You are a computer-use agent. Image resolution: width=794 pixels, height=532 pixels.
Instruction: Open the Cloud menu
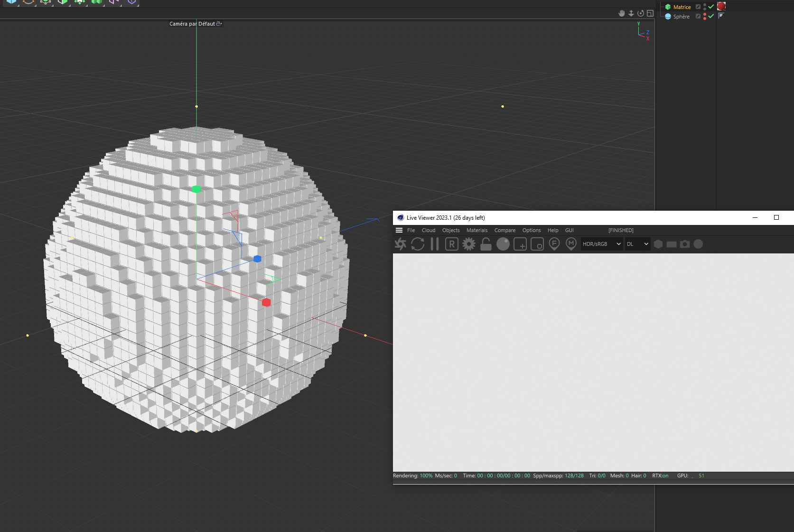[x=429, y=230]
